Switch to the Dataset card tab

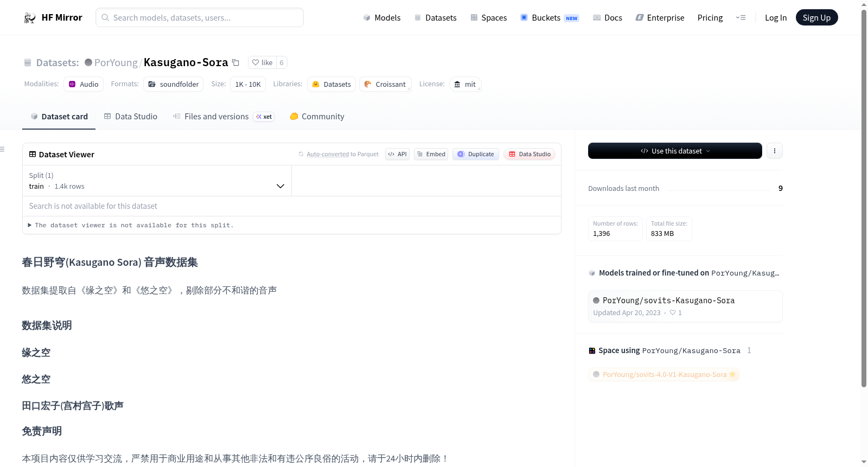[59, 116]
